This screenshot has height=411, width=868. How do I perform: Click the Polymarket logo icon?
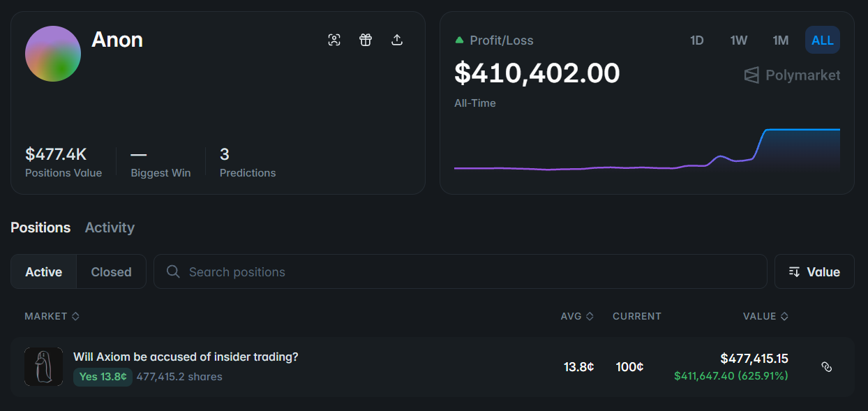tap(751, 75)
